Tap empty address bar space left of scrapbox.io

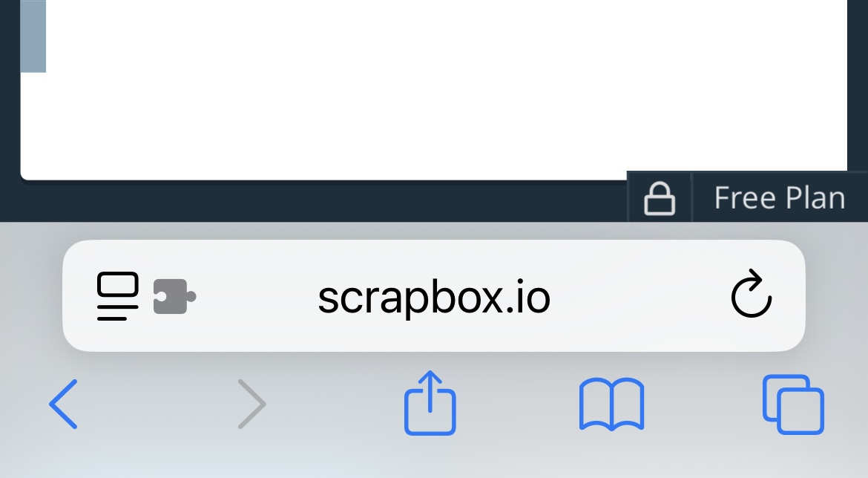(x=257, y=296)
